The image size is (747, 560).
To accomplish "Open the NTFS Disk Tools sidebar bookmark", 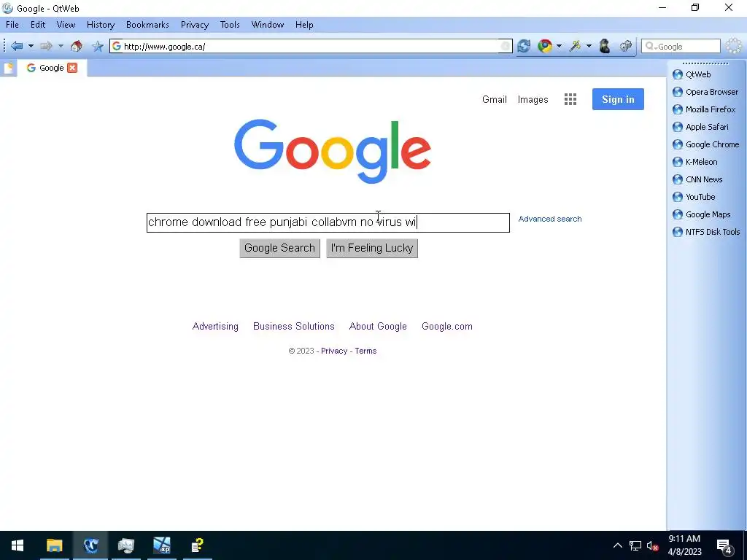I will [706, 232].
